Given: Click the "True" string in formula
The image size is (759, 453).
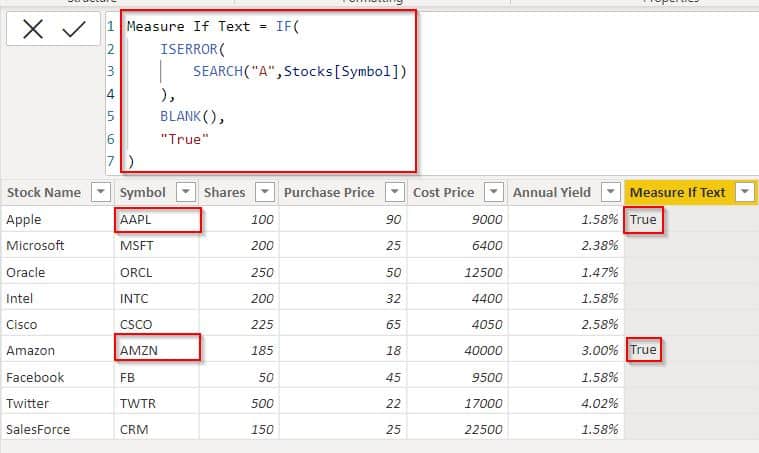Looking at the screenshot, I should coord(184,139).
